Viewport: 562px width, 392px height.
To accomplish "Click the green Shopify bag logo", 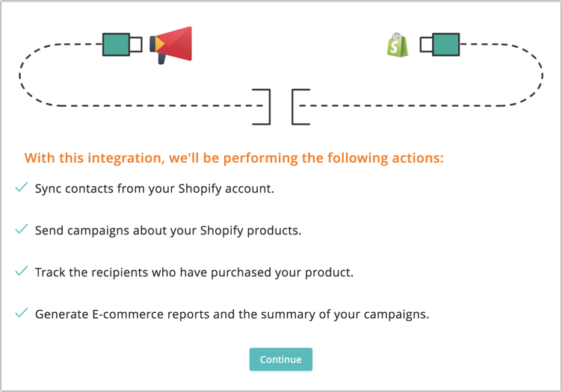I will click(398, 45).
